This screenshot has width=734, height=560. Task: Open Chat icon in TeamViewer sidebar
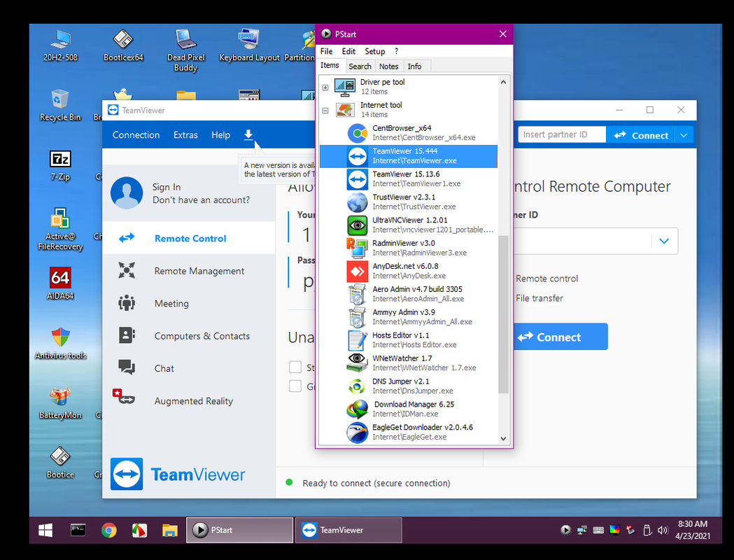click(127, 368)
